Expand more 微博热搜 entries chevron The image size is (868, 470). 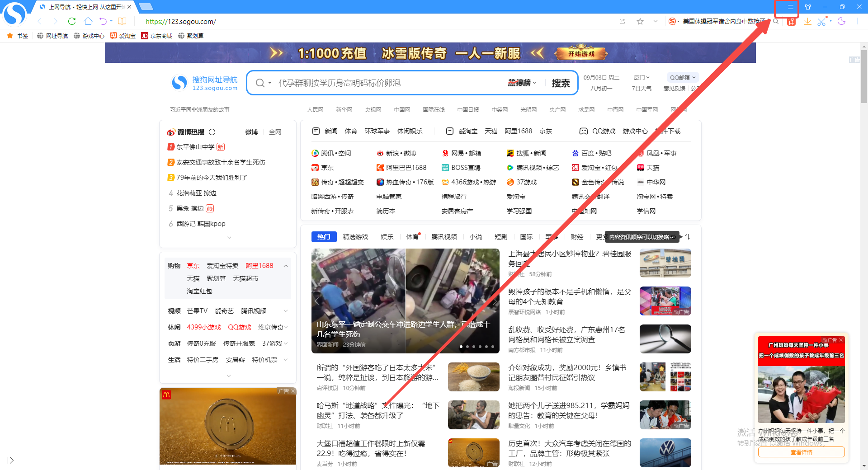(x=229, y=237)
